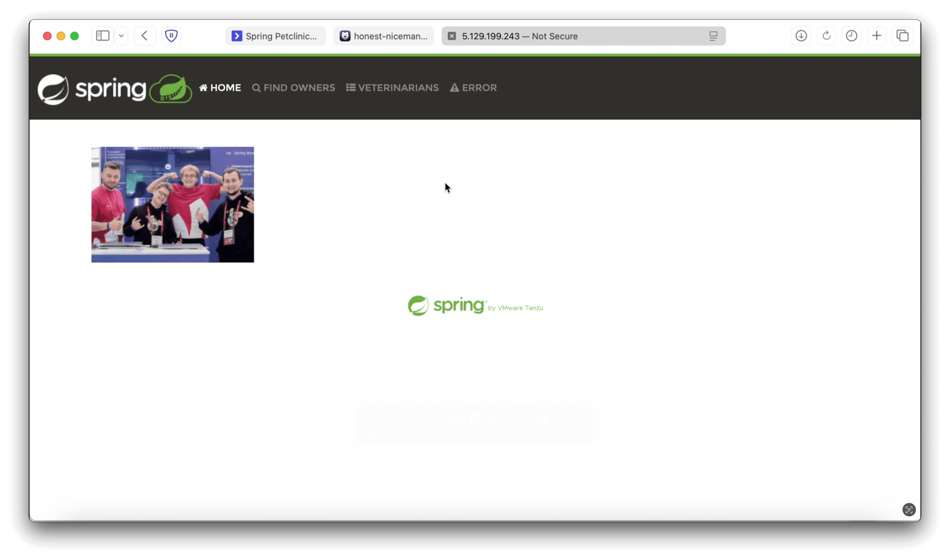Image resolution: width=950 pixels, height=560 pixels.
Task: Show the tab overview
Action: click(902, 36)
